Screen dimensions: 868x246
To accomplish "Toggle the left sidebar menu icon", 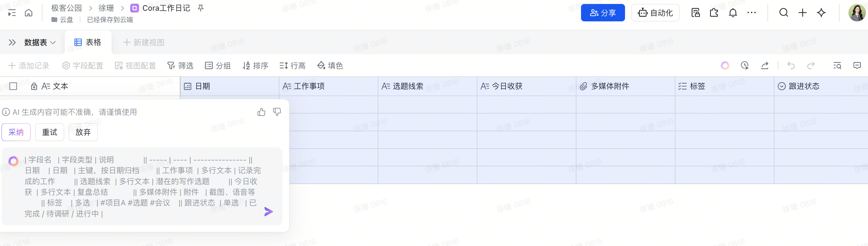I will (x=12, y=13).
